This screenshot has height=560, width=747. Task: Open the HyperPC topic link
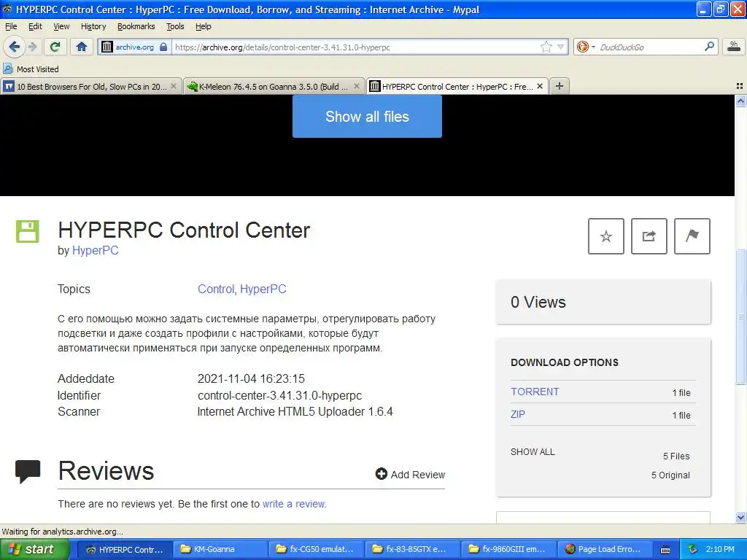click(x=263, y=289)
